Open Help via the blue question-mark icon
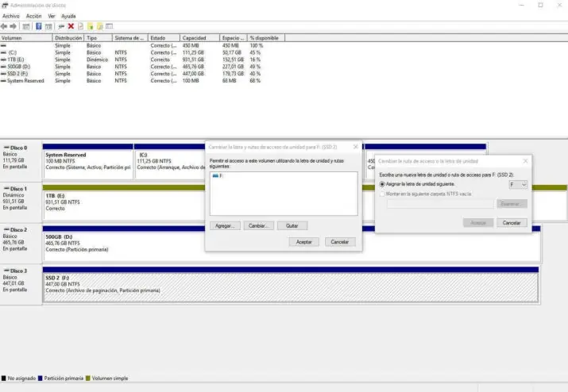 click(x=38, y=26)
